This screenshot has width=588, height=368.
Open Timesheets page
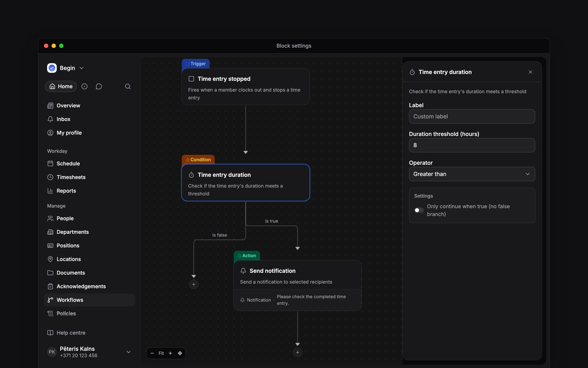(89, 177)
